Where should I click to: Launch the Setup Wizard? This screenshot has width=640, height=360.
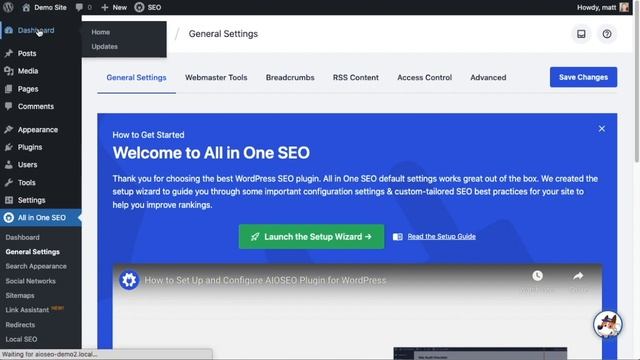311,237
